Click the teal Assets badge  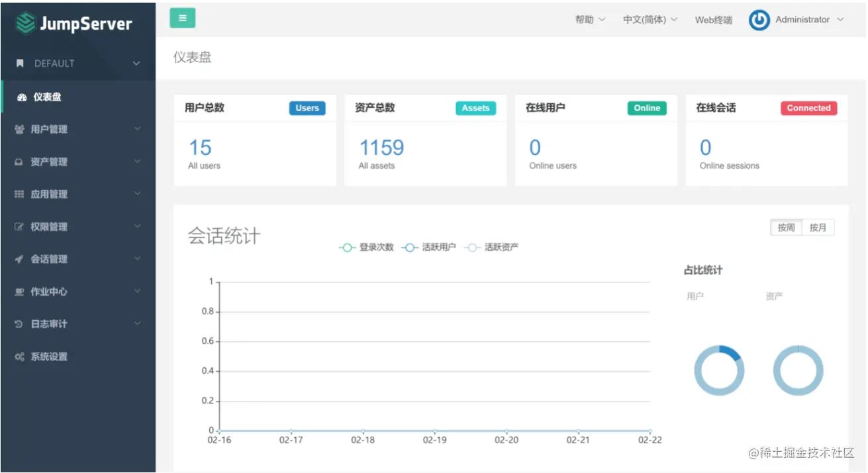[x=475, y=108]
